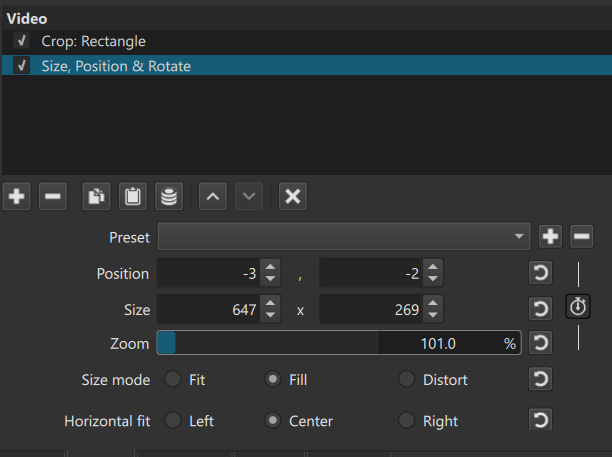The image size is (612, 457).
Task: Select the Fit size mode
Action: click(172, 380)
